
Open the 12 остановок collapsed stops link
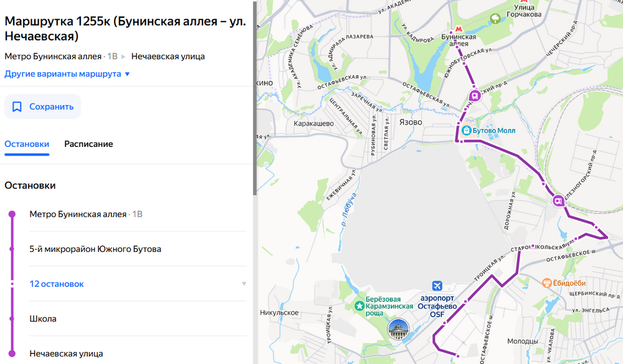57,284
